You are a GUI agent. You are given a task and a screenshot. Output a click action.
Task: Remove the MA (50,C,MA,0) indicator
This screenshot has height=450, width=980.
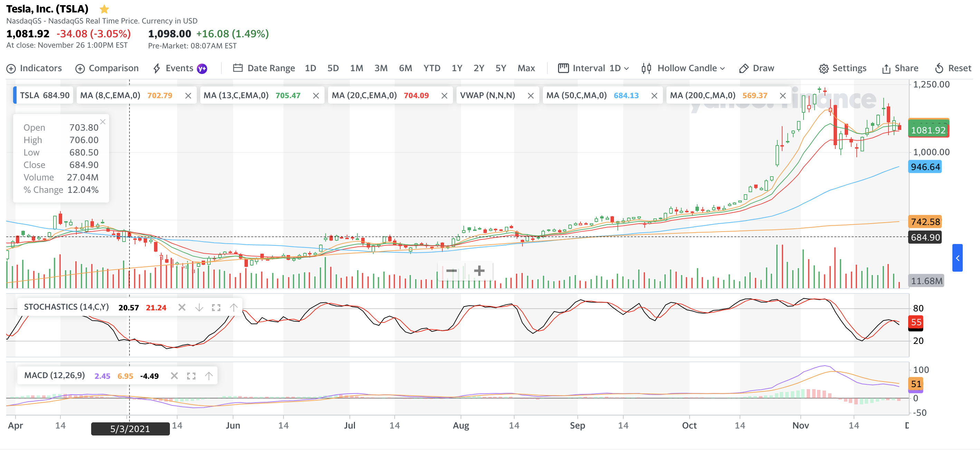click(654, 95)
